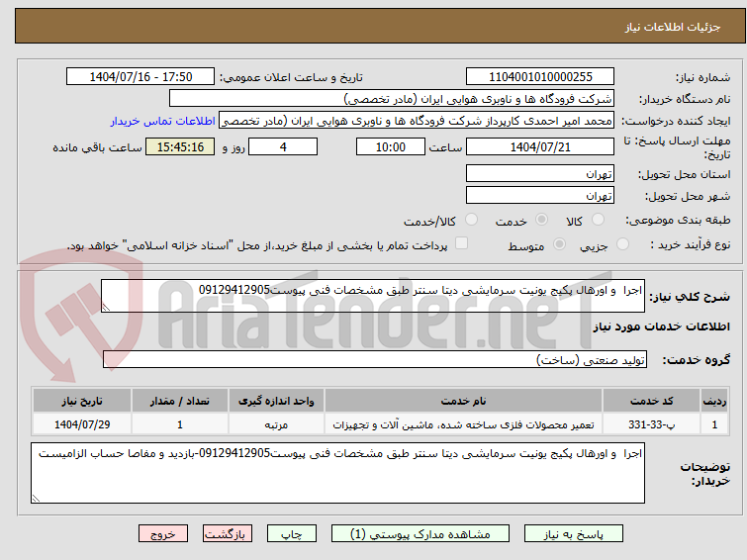
Task: Click the کد خدمت column header
Action: click(651, 401)
